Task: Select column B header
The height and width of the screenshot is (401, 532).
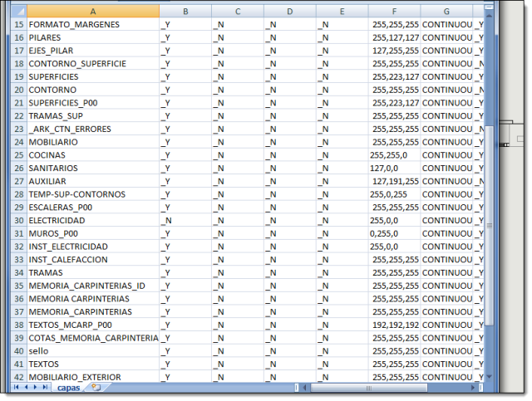Action: click(185, 12)
